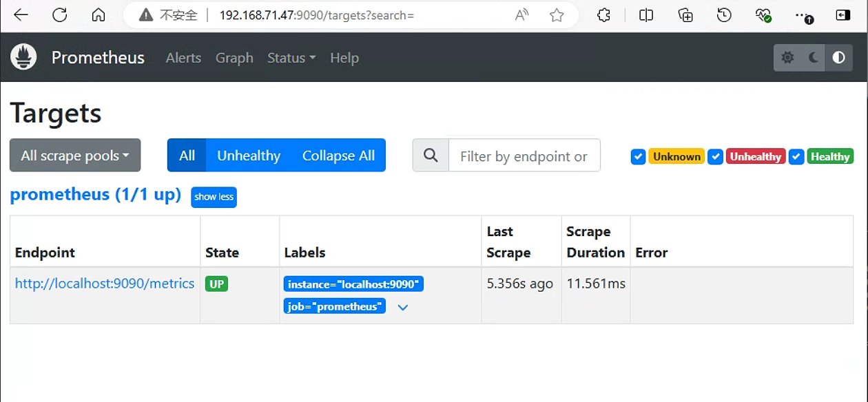
Task: Click the search magnifier icon
Action: 431,156
